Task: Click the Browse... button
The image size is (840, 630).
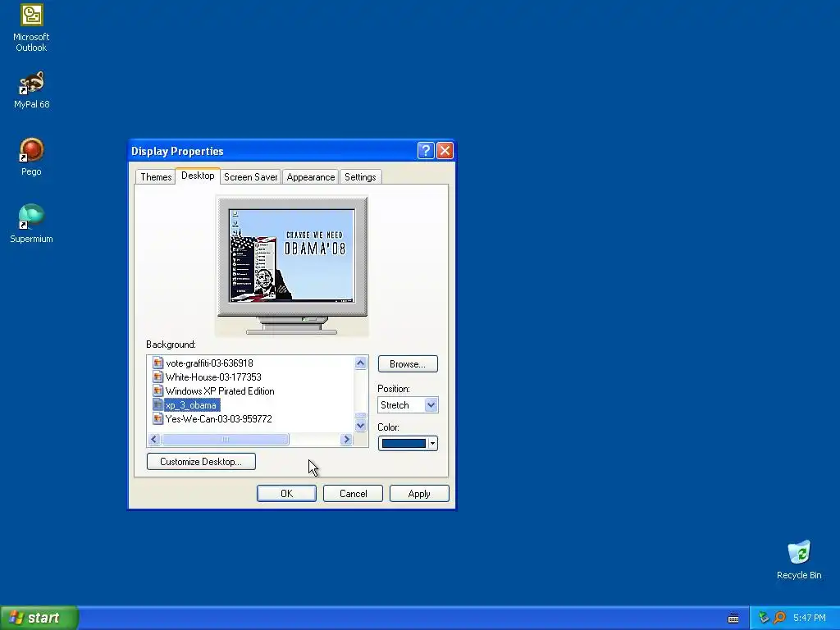Action: tap(408, 363)
